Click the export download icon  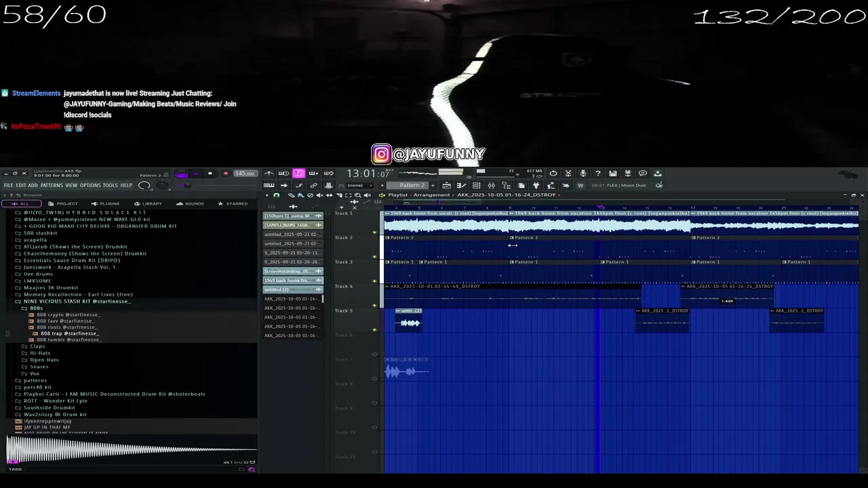pyautogui.click(x=657, y=174)
